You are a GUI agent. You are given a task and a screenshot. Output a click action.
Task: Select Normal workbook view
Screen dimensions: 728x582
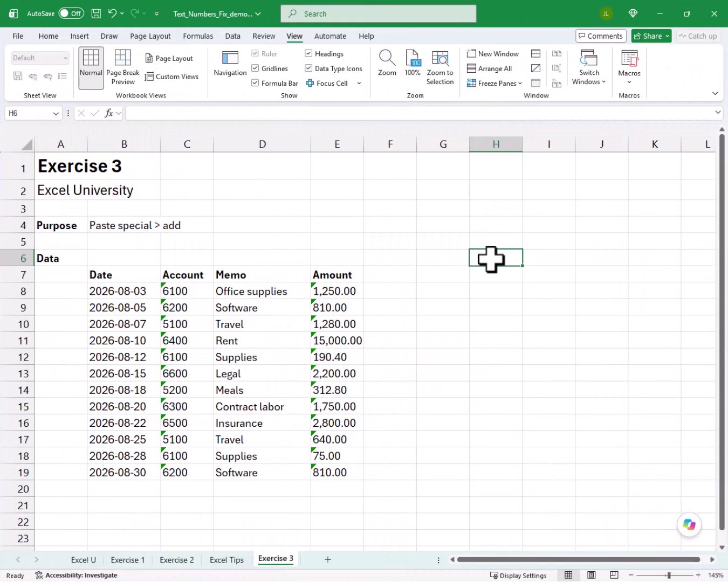(91, 67)
